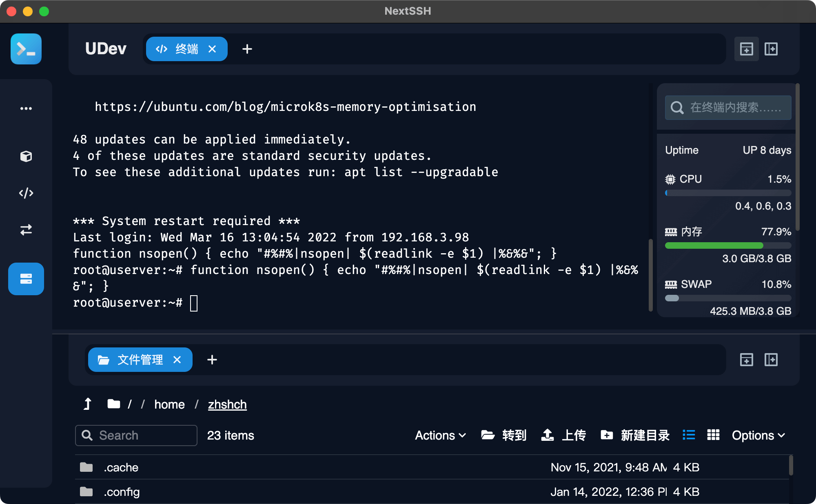Click the Uptime label
The image size is (816, 504).
(x=682, y=150)
